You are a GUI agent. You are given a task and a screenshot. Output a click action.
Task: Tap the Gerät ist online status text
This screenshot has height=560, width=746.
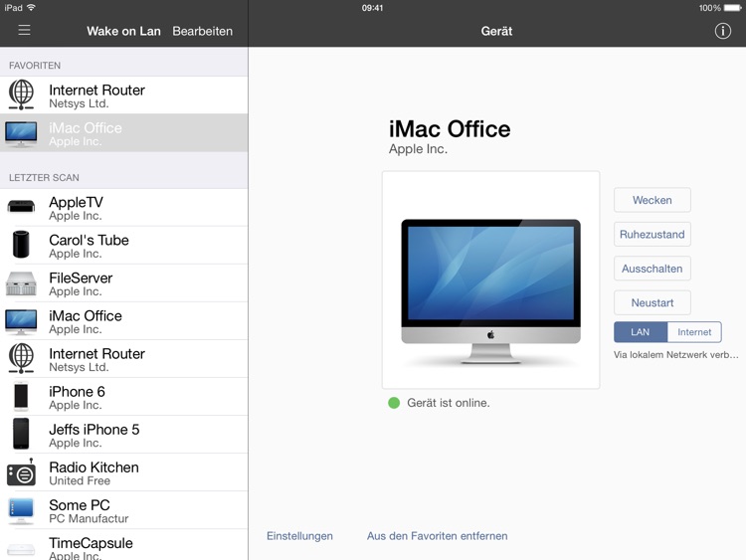click(449, 403)
